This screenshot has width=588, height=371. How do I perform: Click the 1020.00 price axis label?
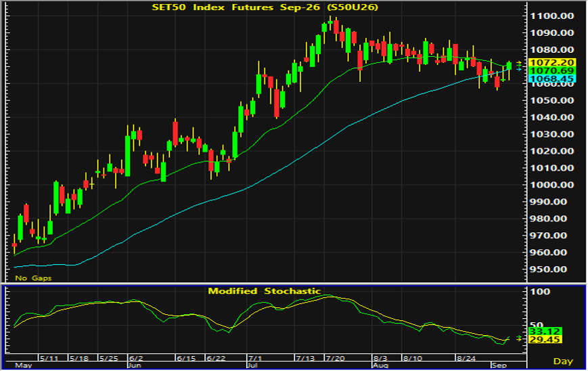click(x=551, y=151)
